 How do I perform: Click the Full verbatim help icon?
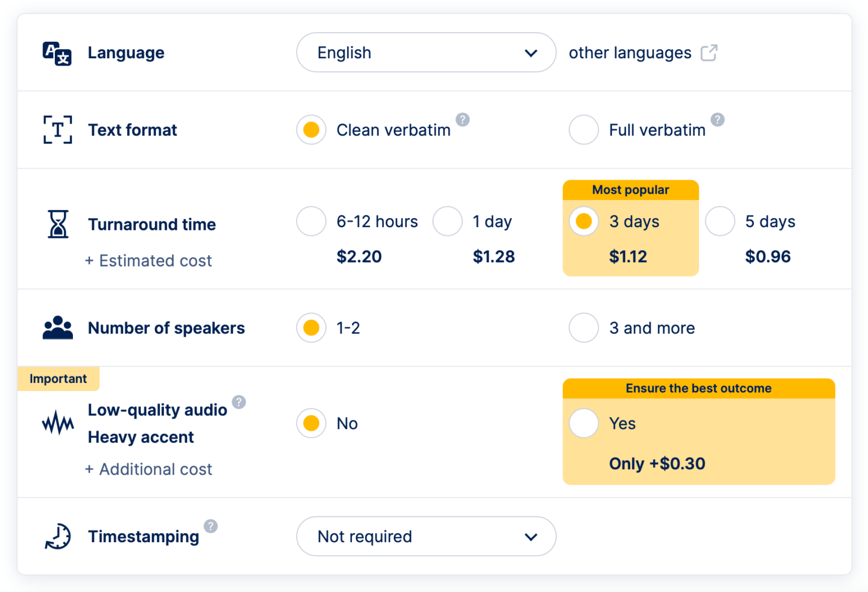(718, 120)
